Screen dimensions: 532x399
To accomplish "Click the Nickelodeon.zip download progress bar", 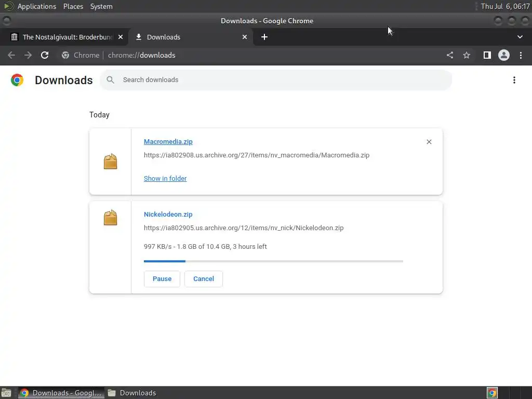I will pos(273,261).
